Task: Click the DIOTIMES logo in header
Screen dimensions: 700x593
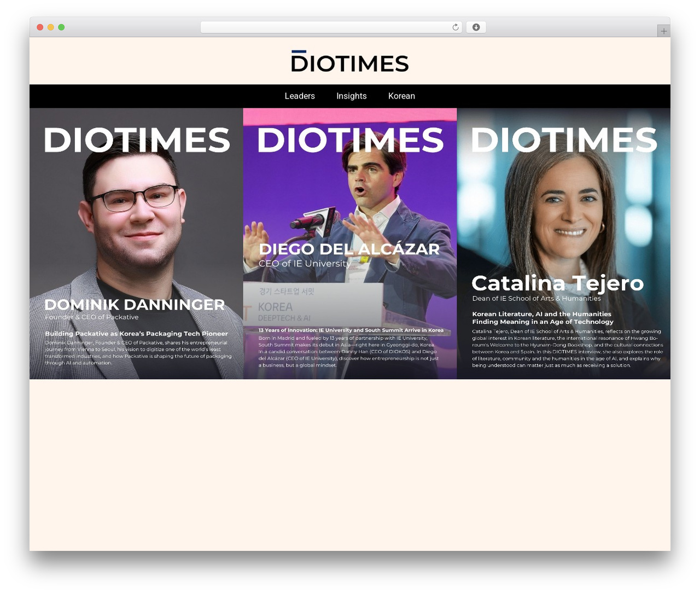Action: tap(350, 61)
